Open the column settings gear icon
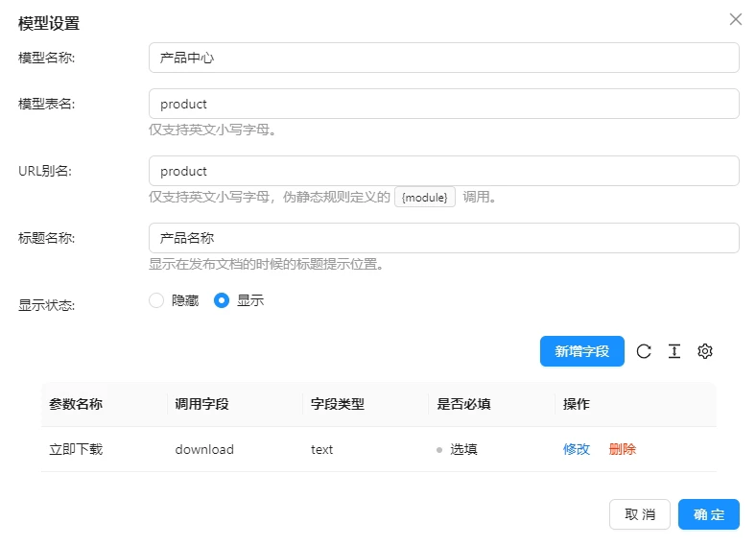 coord(705,351)
